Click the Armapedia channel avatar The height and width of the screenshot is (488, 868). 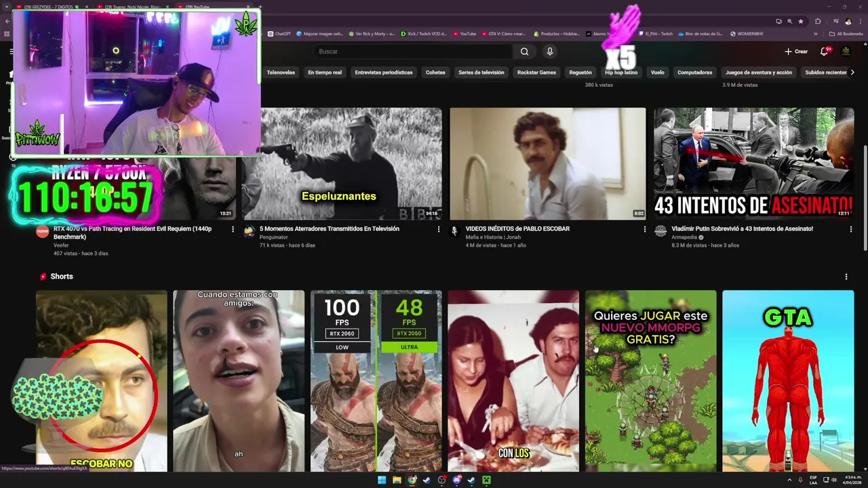[x=660, y=231]
